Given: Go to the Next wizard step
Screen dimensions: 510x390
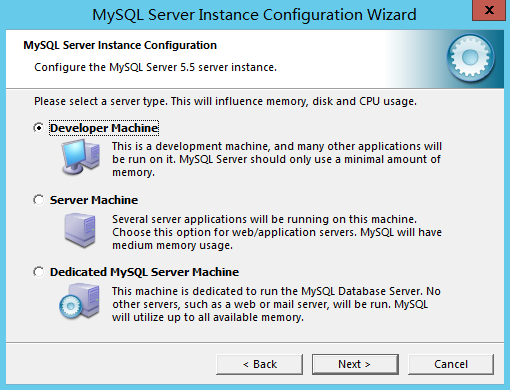Looking at the screenshot, I should point(355,364).
